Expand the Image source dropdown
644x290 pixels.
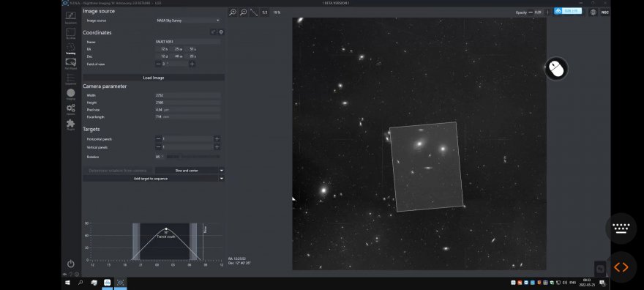click(188, 20)
